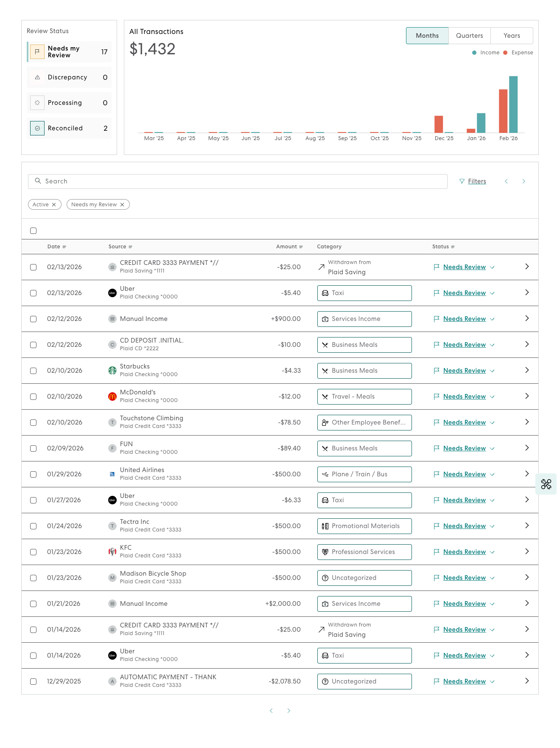Click Needs Review link for 01/27/2026 Uber

coord(465,500)
